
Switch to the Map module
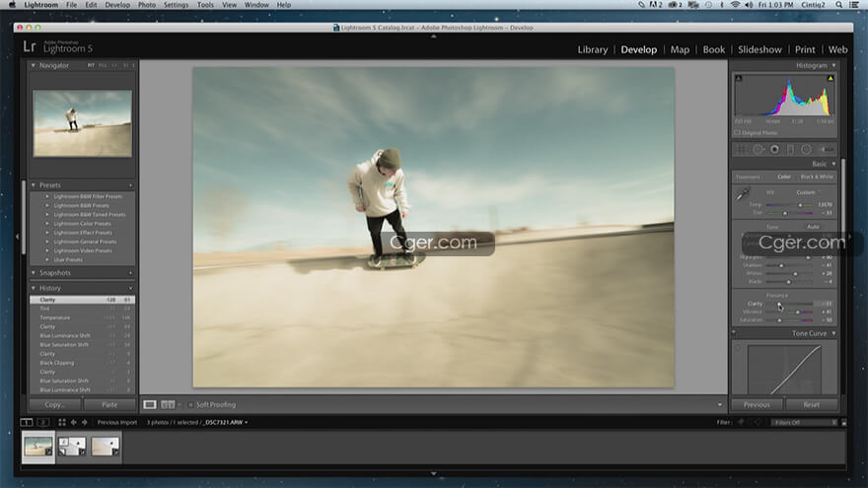[x=680, y=50]
